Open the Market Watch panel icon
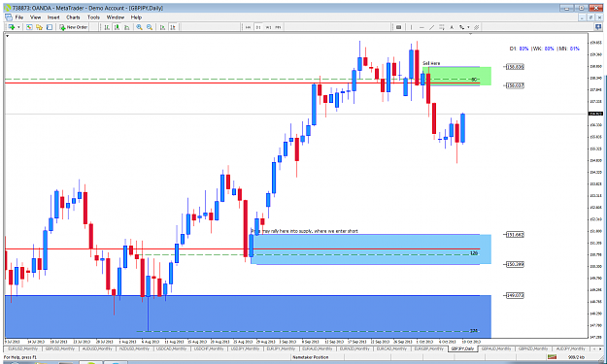This screenshot has width=607, height=364. pos(29,27)
